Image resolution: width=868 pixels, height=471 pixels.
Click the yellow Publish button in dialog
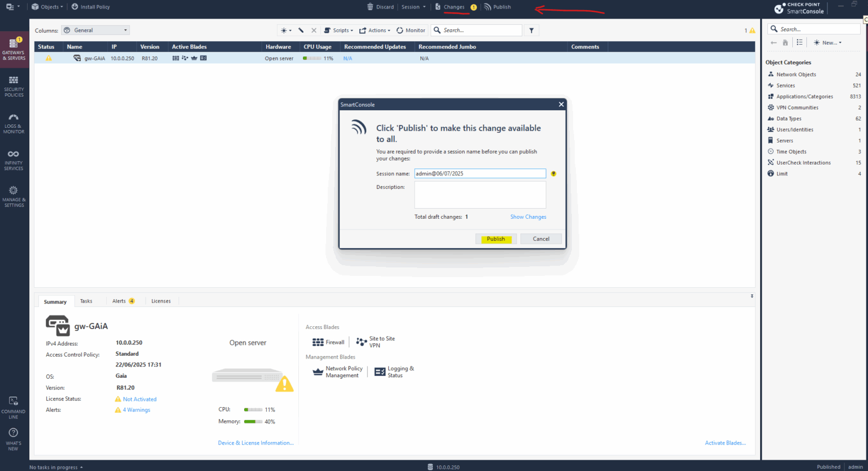pyautogui.click(x=496, y=239)
